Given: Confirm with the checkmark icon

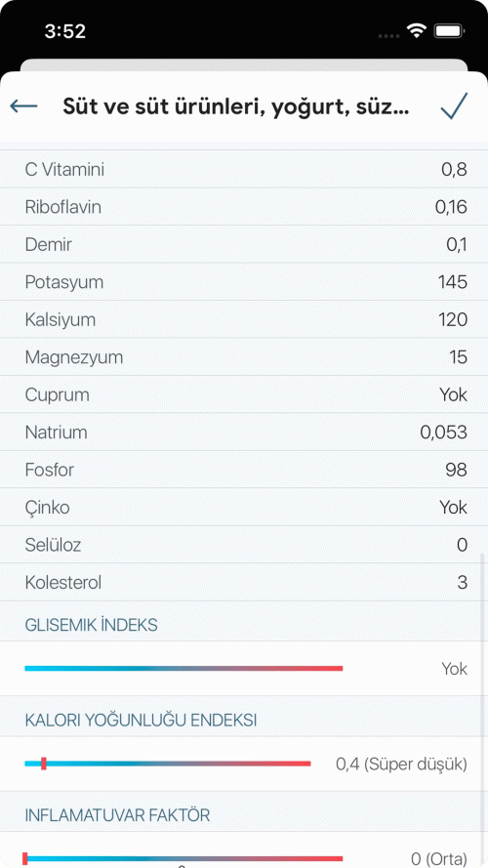Looking at the screenshot, I should click(x=454, y=105).
